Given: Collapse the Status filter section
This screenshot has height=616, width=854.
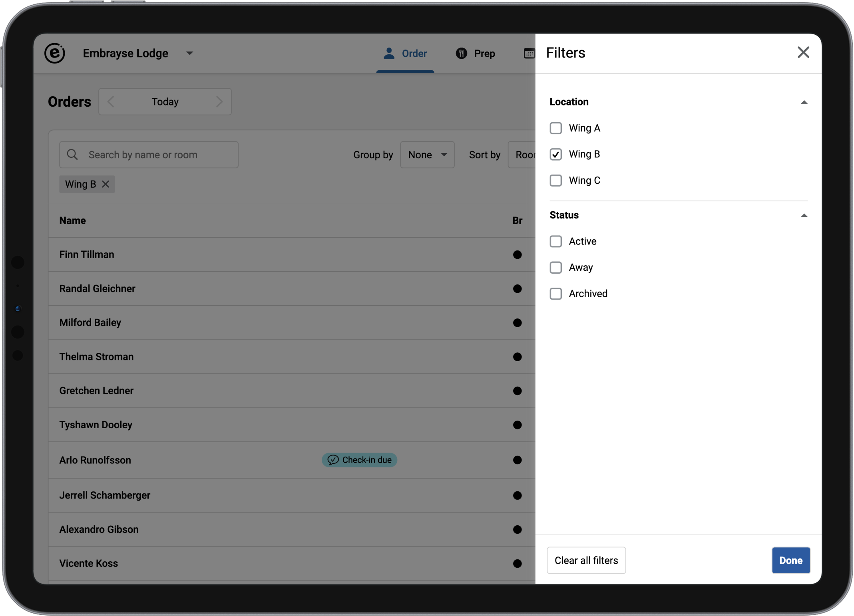Looking at the screenshot, I should [x=804, y=215].
